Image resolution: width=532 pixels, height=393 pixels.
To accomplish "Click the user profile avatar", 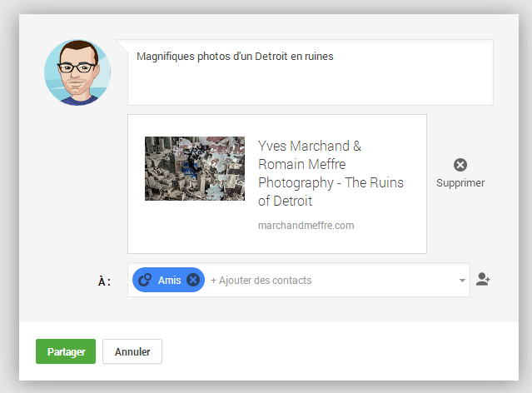I will [x=77, y=72].
